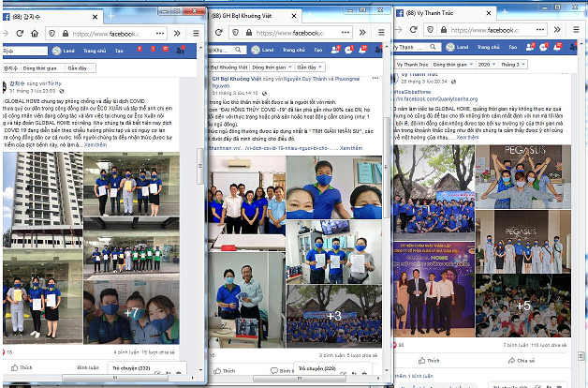Open tracking protection shield in right window
The width and height of the screenshot is (588, 388).
pyautogui.click(x=430, y=29)
